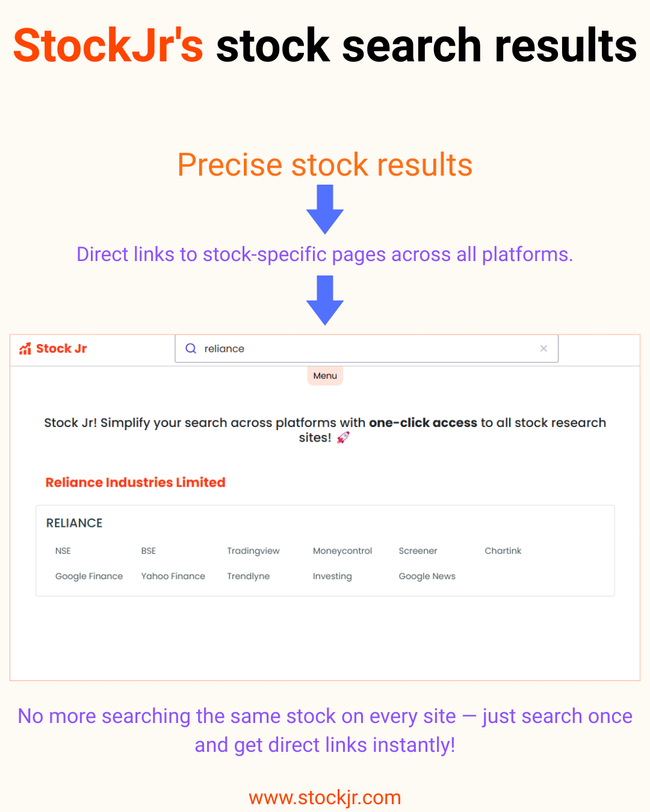
Task: Open the Chartink link
Action: click(x=503, y=551)
